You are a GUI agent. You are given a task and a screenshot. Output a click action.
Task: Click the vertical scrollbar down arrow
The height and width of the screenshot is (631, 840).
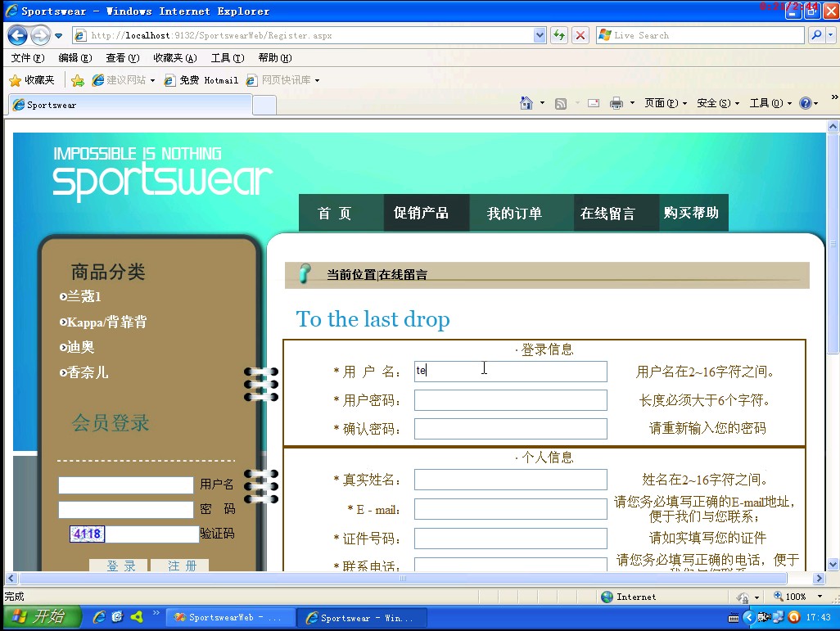point(833,564)
